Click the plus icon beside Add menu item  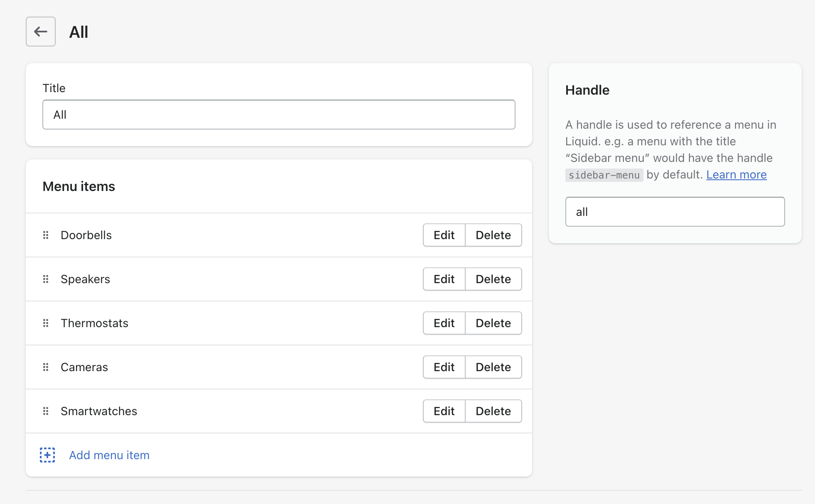47,455
